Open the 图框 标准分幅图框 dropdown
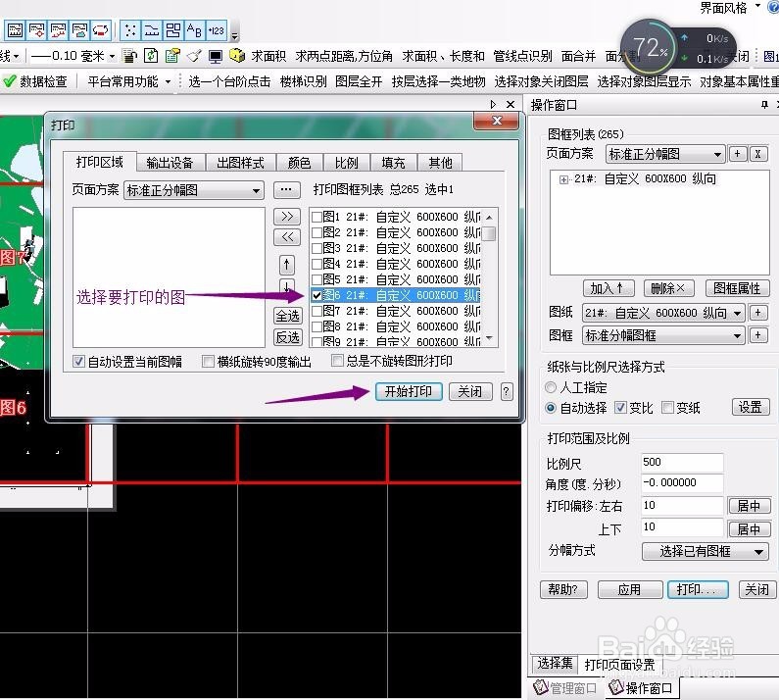Viewport: 779px width, 700px height. tap(663, 335)
